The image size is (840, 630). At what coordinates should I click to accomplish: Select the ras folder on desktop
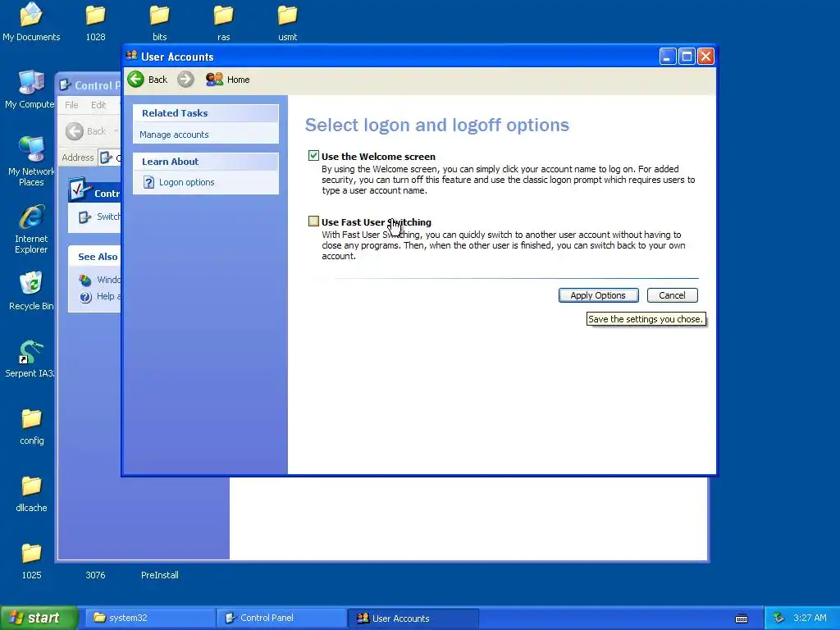pos(223,22)
